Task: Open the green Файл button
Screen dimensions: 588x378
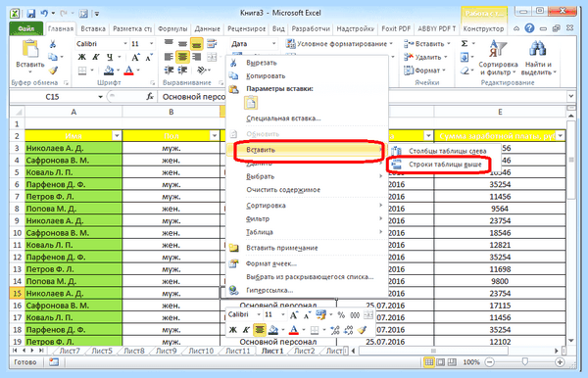Action: click(x=25, y=28)
